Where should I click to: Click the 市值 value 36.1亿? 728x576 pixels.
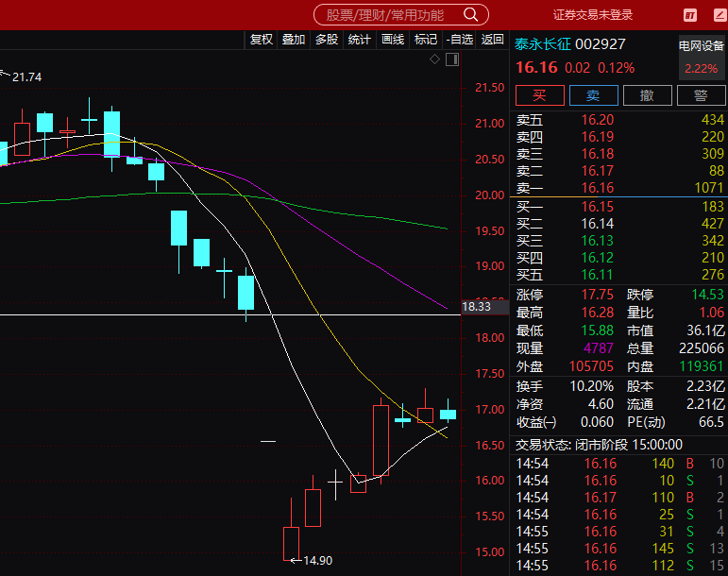(705, 330)
